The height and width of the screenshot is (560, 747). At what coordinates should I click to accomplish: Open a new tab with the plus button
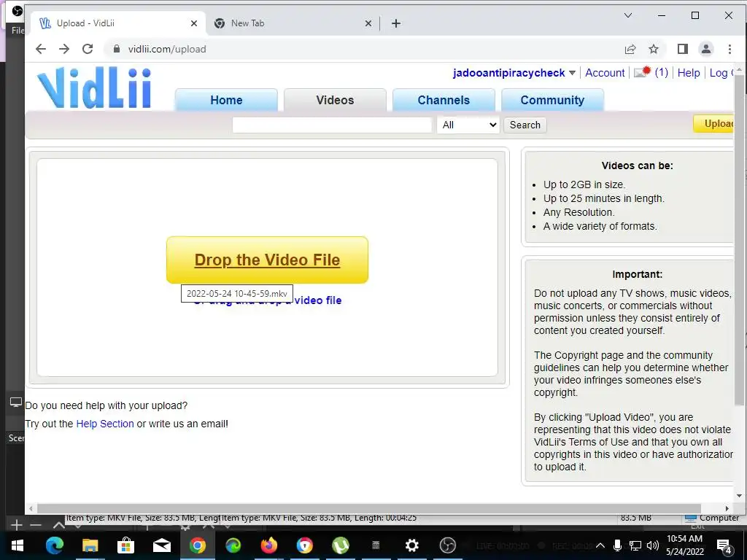tap(396, 23)
